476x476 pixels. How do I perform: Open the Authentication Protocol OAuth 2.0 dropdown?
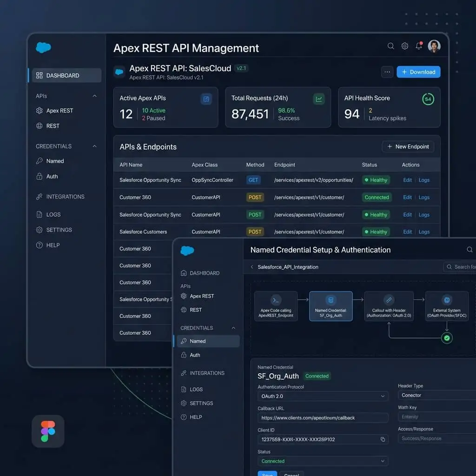(x=323, y=396)
